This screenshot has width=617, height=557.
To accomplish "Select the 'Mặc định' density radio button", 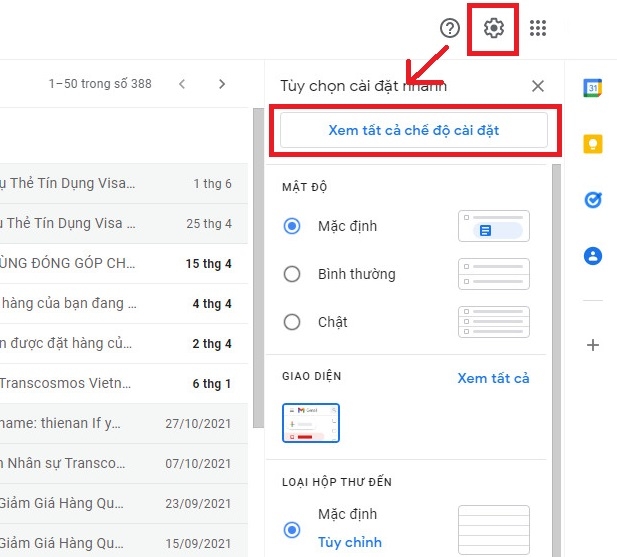I will tap(292, 226).
